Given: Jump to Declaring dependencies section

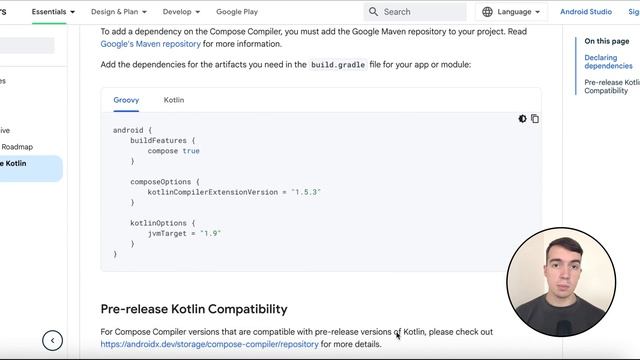Looking at the screenshot, I should pos(608,62).
